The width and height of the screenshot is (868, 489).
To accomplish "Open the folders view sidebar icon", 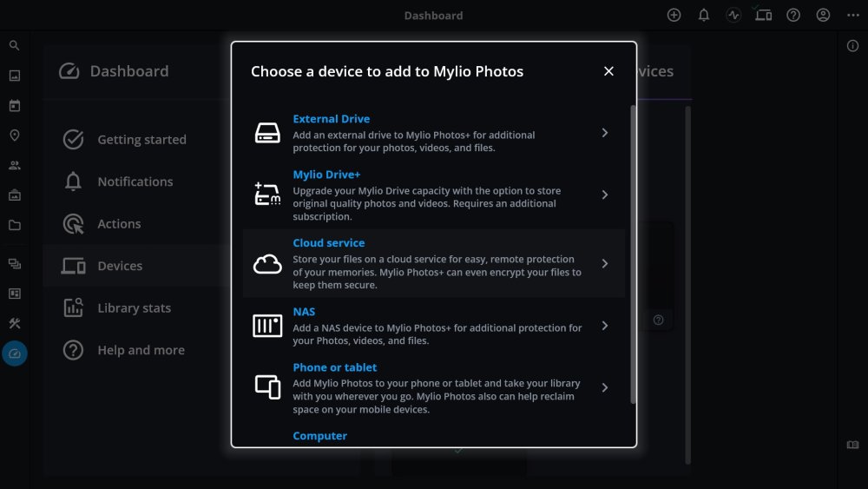I will (15, 225).
